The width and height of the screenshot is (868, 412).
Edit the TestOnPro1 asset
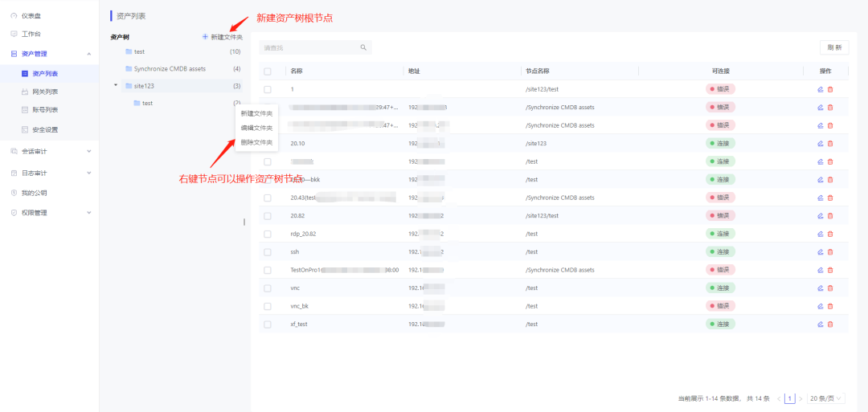[x=821, y=270]
